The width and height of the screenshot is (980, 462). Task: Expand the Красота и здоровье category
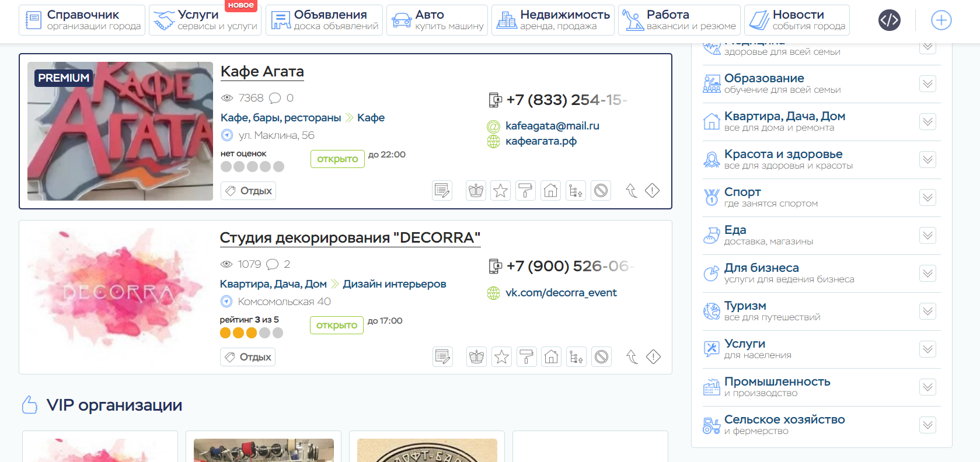click(927, 160)
